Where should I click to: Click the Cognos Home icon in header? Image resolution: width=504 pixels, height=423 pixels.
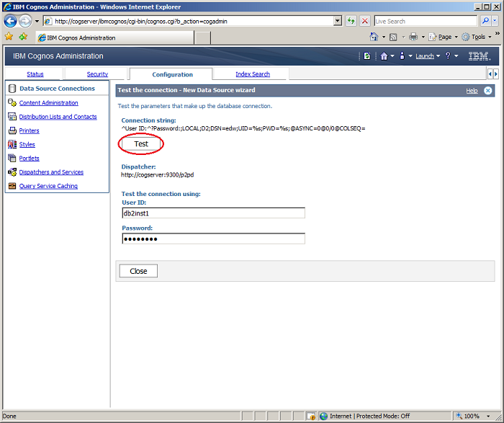384,56
